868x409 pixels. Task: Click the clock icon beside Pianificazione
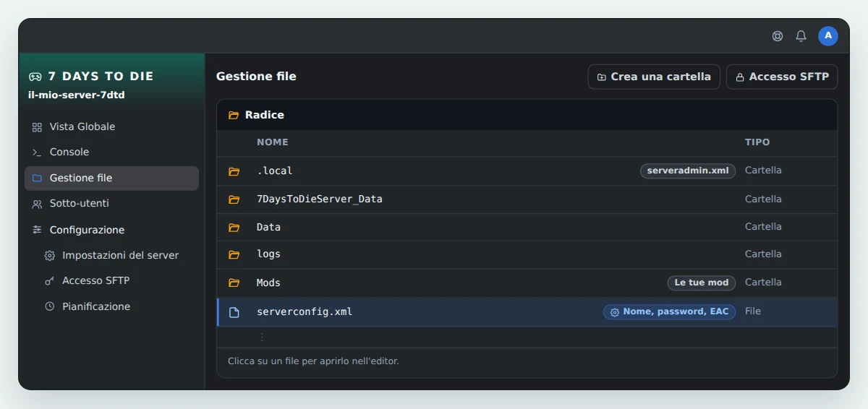(x=49, y=306)
